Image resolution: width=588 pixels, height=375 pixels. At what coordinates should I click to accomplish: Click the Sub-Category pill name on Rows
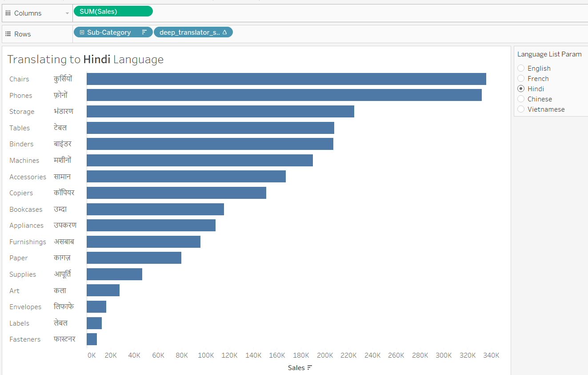click(109, 32)
